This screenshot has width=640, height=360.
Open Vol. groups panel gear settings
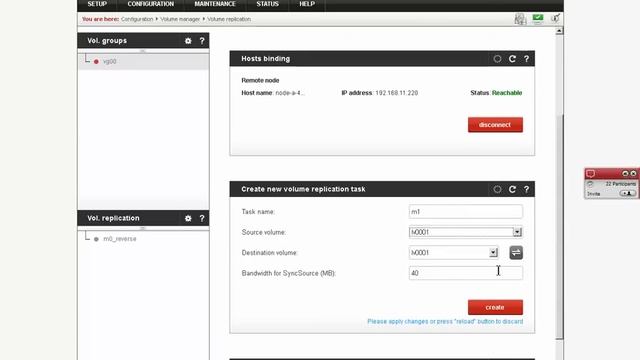(x=188, y=41)
